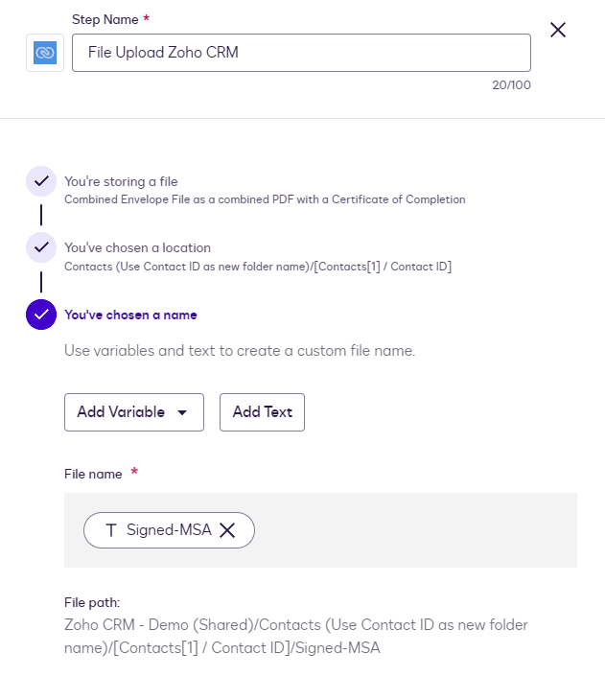Collapse the "You've chosen a name" step
Screen dimensions: 605x700
tap(130, 315)
